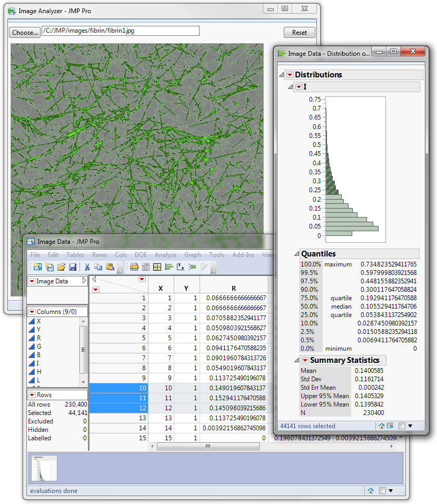Viewport: 437px width, 504px height.
Task: Click Fit Y by X icon
Action: 181,267
